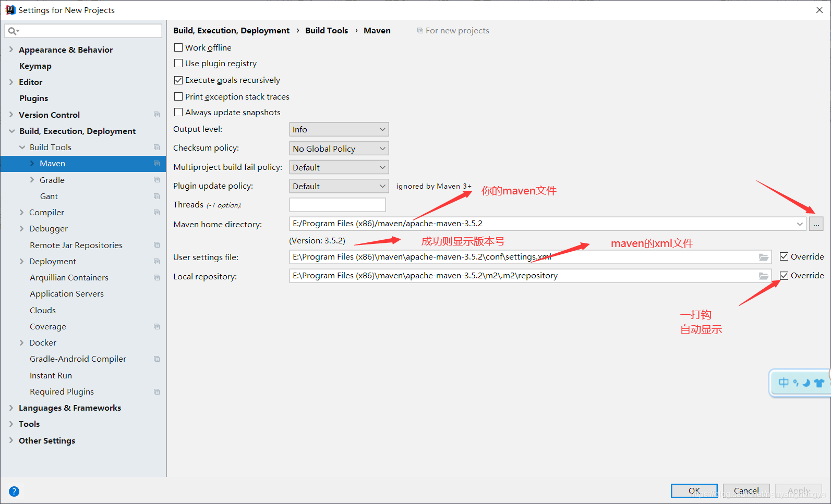Screen dimensions: 831x504
Task: Expand the Docker tree node
Action: pyautogui.click(x=21, y=342)
